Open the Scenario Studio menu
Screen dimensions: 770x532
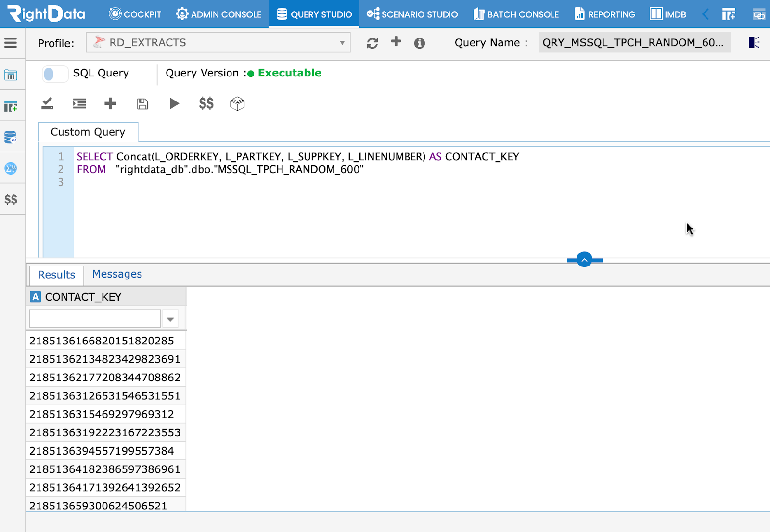(412, 14)
